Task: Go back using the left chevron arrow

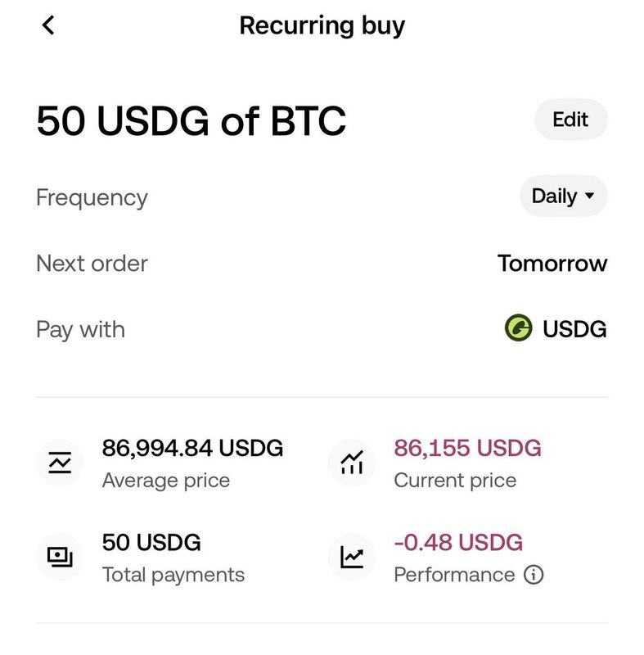Action: pyautogui.click(x=48, y=25)
